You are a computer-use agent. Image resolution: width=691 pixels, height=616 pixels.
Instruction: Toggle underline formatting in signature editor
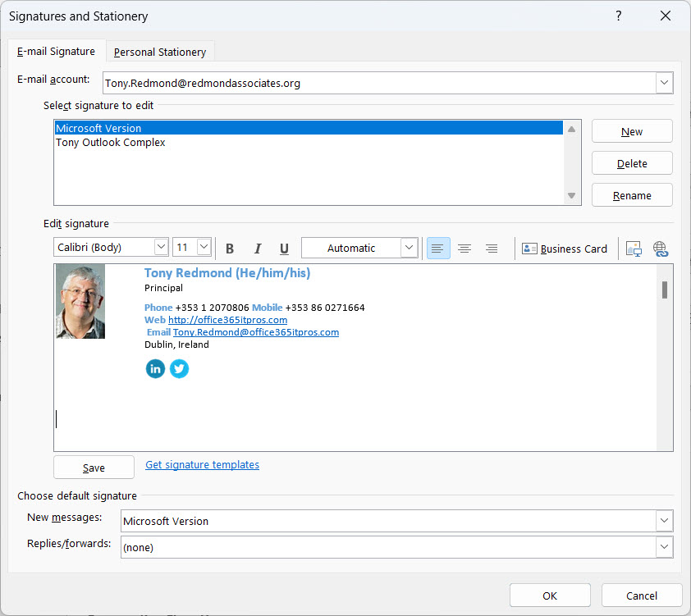(284, 249)
